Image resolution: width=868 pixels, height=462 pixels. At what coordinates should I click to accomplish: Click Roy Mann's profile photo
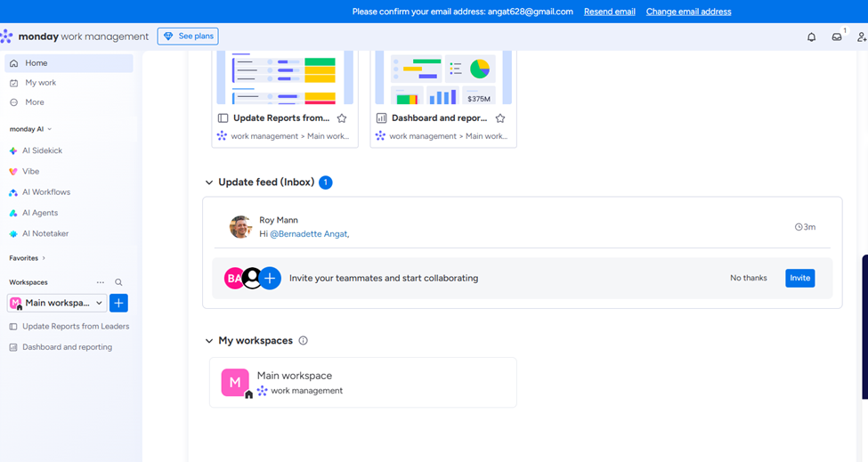point(240,227)
